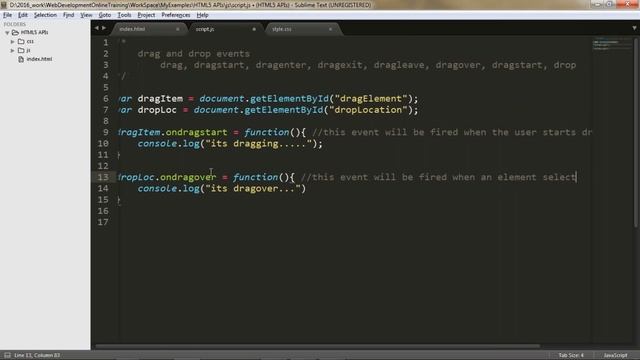Click the dragItem variable name on line 6

(160, 99)
